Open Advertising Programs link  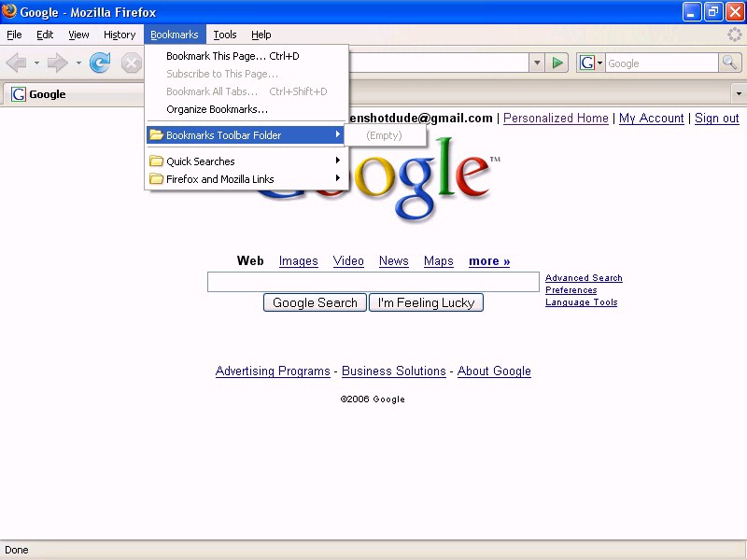[x=273, y=371]
